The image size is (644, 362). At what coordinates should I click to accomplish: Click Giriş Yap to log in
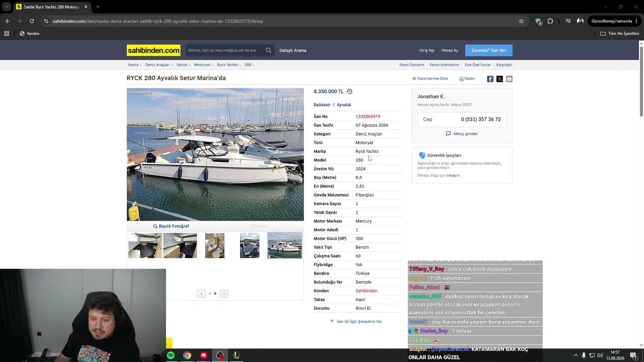point(427,50)
